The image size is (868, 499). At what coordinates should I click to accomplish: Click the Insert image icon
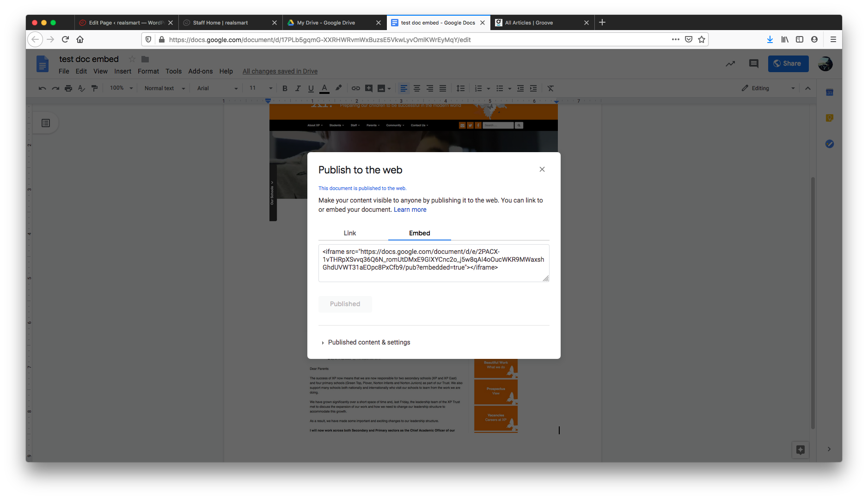click(x=381, y=88)
